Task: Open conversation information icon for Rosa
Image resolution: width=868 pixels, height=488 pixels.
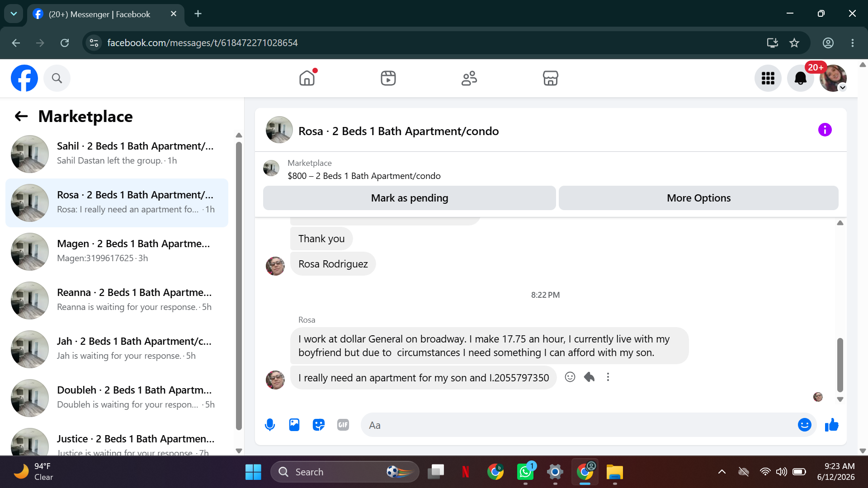Action: [x=825, y=130]
